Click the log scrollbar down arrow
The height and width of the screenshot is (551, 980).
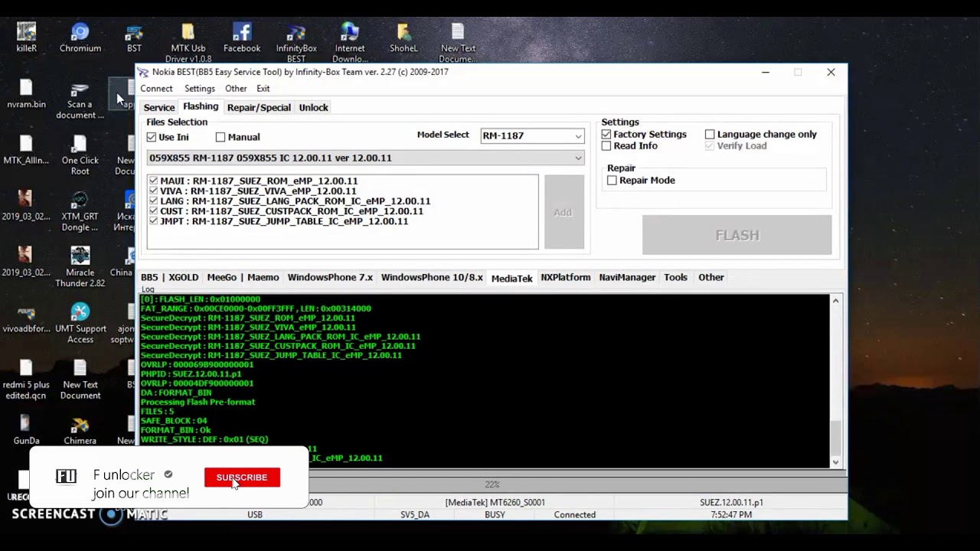835,461
